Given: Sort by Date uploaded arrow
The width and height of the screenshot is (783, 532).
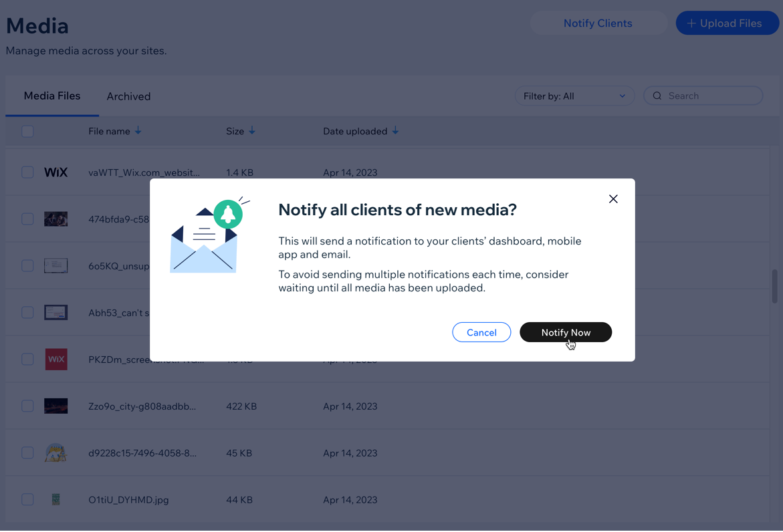Looking at the screenshot, I should [x=395, y=131].
